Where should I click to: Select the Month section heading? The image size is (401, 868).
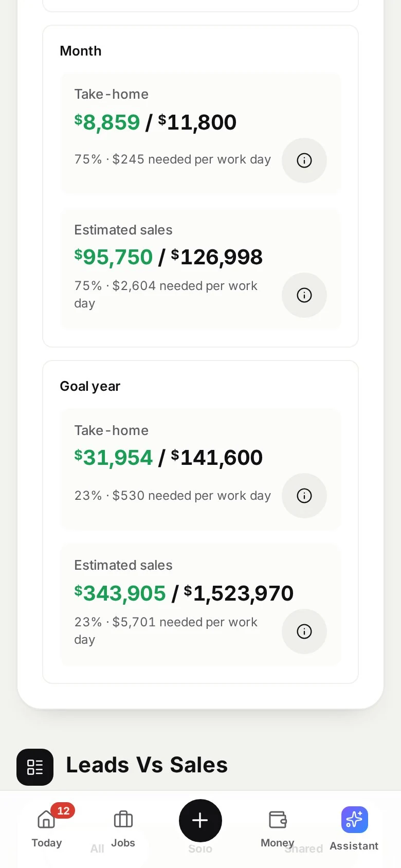click(x=81, y=51)
